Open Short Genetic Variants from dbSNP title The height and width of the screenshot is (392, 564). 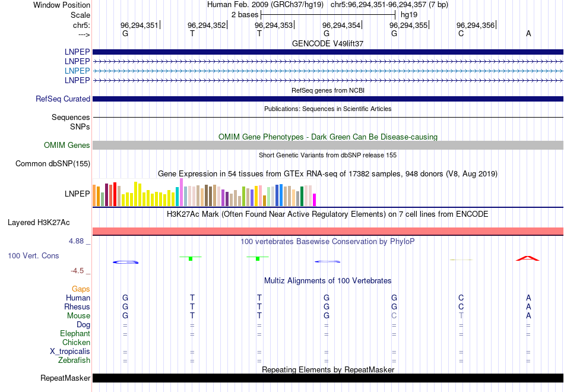coord(328,155)
